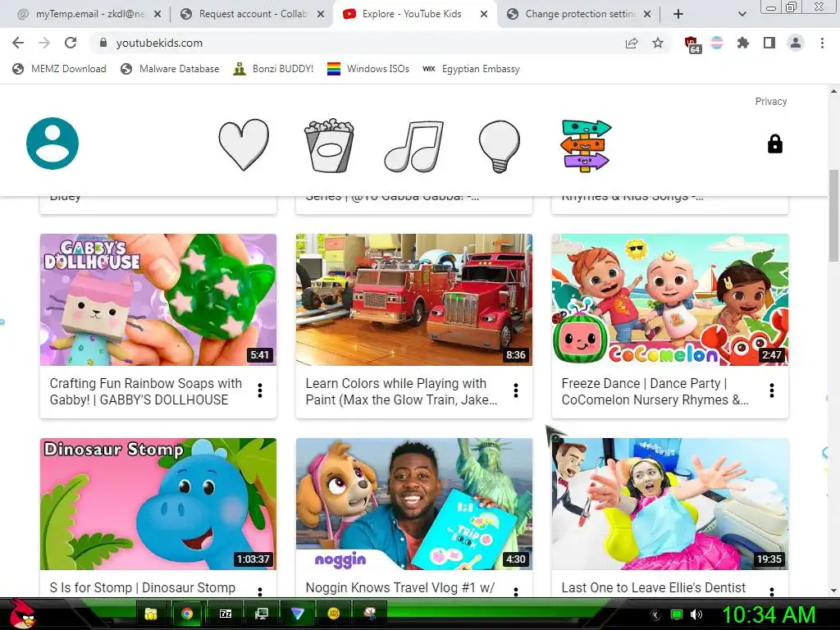Close the Explore - YouTube Kids tab
The height and width of the screenshot is (630, 840).
tap(484, 14)
